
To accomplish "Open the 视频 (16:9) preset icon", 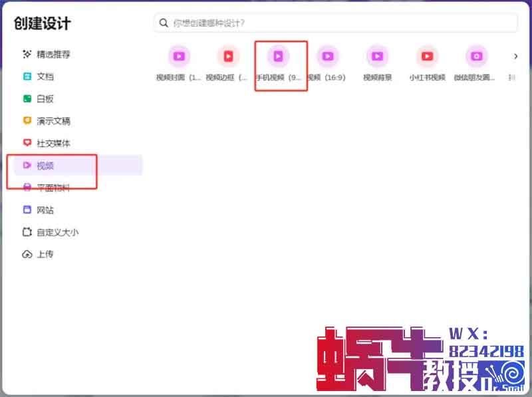I will click(327, 57).
